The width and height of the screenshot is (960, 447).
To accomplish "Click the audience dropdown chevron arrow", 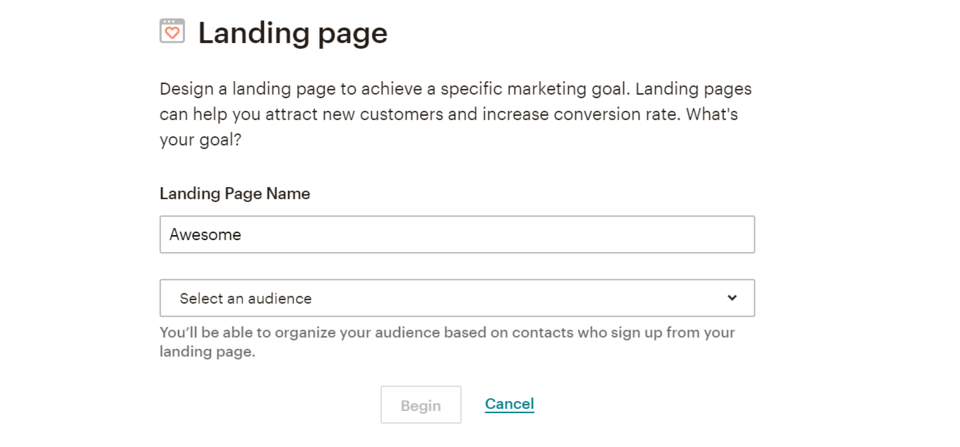I will click(732, 298).
